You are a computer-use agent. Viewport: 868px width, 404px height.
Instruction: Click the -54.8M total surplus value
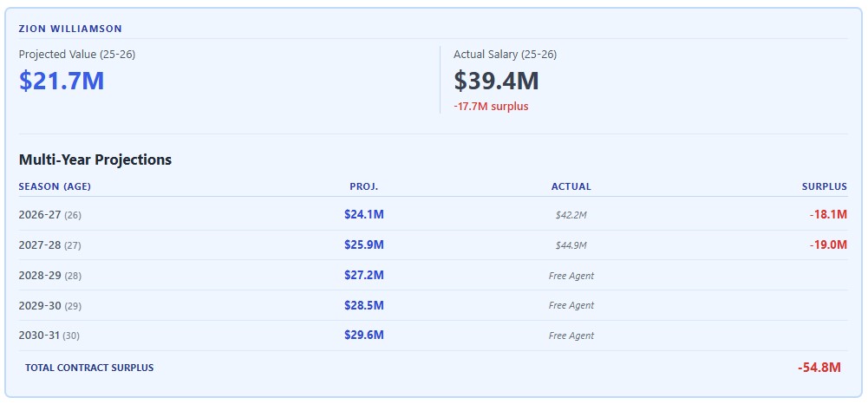click(819, 368)
